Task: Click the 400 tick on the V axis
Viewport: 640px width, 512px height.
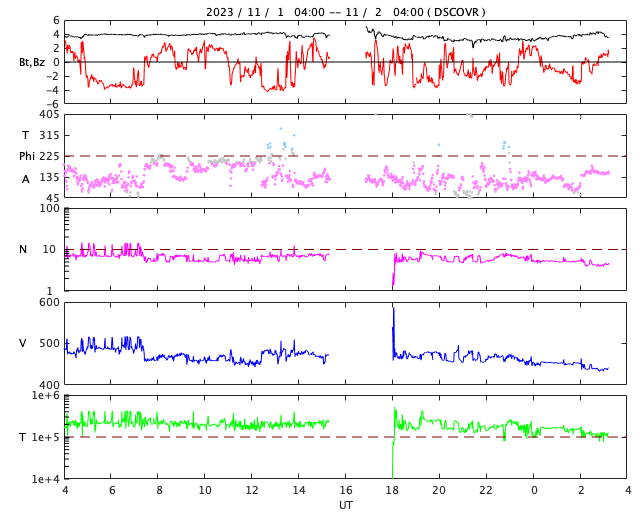Action: pos(49,385)
